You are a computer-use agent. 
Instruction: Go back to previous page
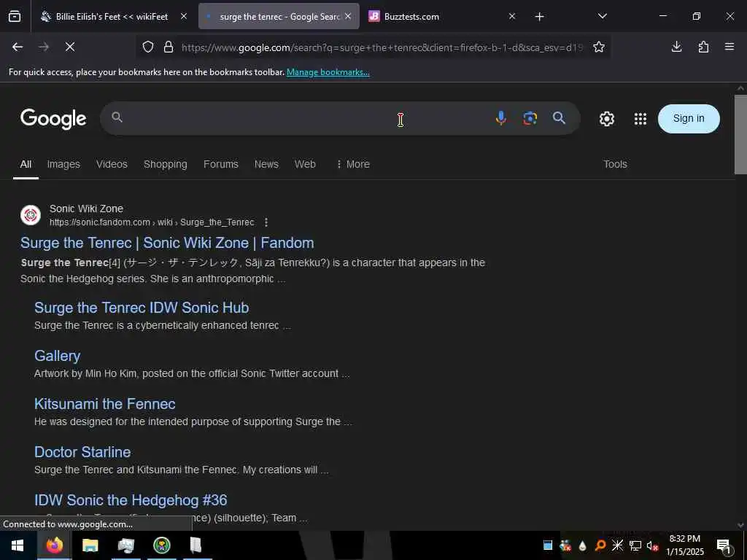(18, 47)
